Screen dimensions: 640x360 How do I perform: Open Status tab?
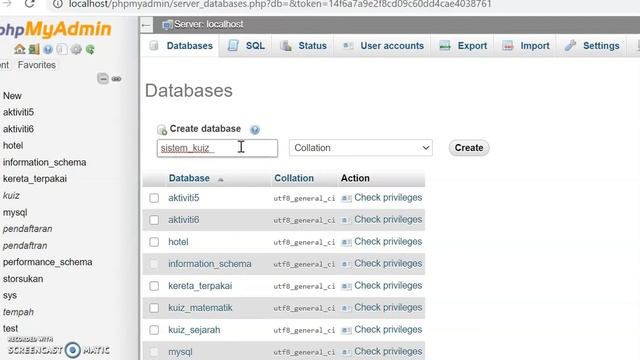coord(303,46)
